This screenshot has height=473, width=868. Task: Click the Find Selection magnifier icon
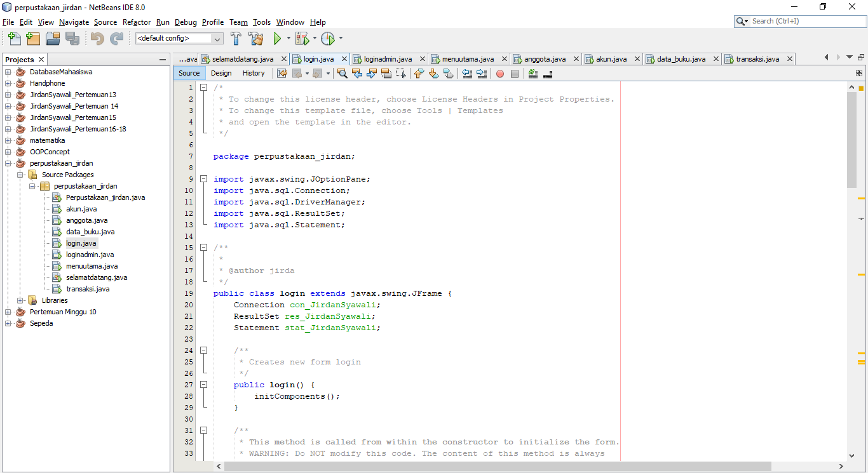click(x=342, y=74)
